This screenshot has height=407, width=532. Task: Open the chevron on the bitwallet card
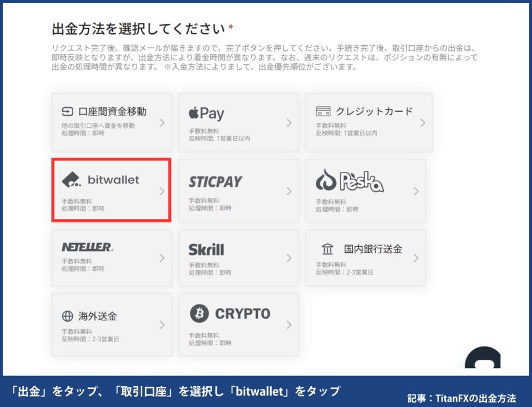tap(162, 191)
